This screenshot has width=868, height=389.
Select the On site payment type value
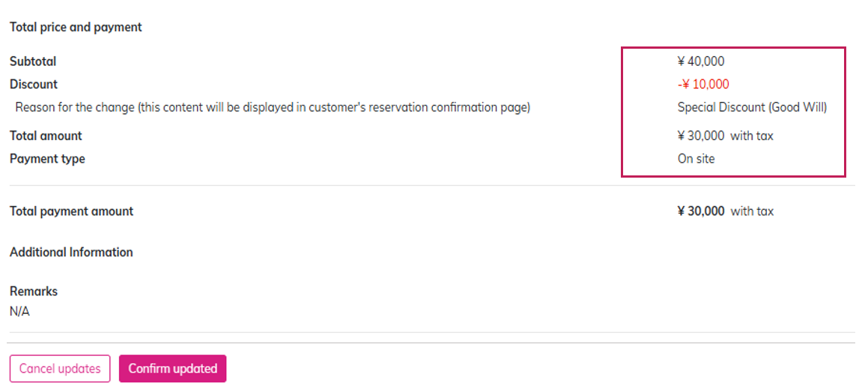coord(696,159)
